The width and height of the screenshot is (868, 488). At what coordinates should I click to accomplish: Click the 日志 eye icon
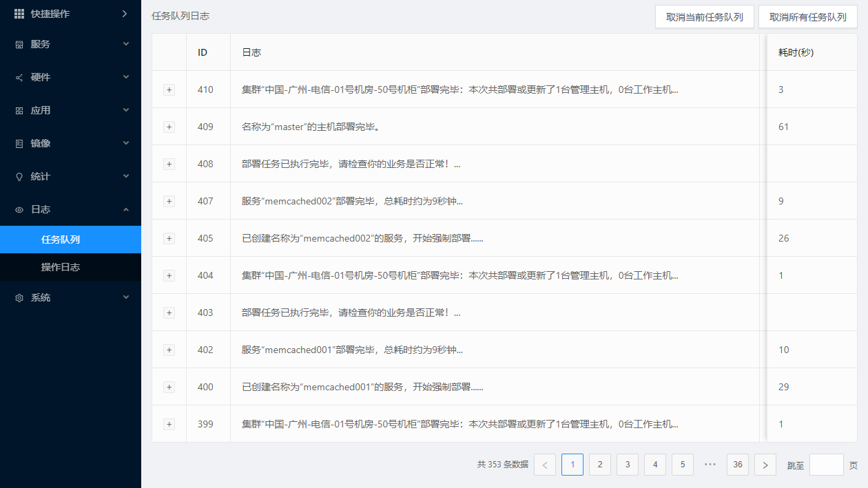click(19, 210)
